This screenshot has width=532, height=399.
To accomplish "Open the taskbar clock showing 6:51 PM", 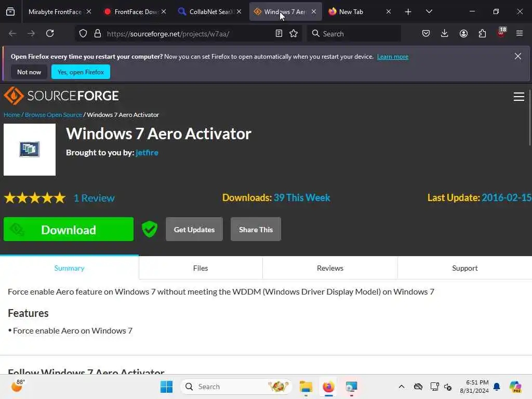I will [474, 387].
